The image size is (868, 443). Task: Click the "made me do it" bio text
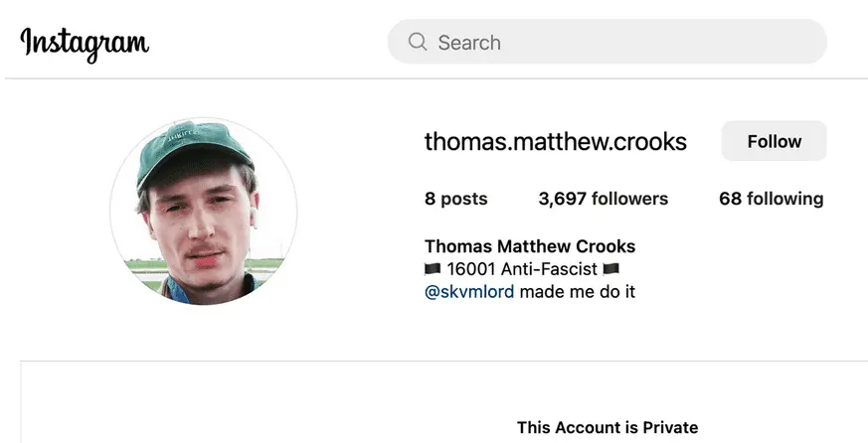pyautogui.click(x=577, y=292)
